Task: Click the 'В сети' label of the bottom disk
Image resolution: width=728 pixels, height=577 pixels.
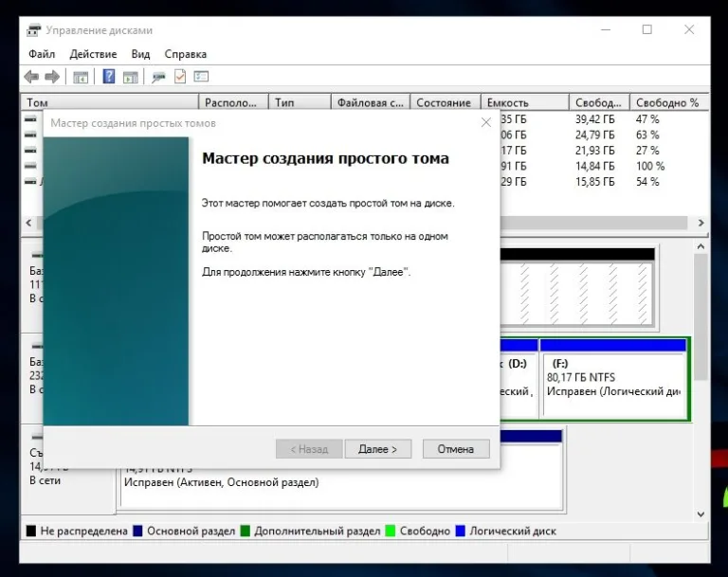Action: pos(45,480)
